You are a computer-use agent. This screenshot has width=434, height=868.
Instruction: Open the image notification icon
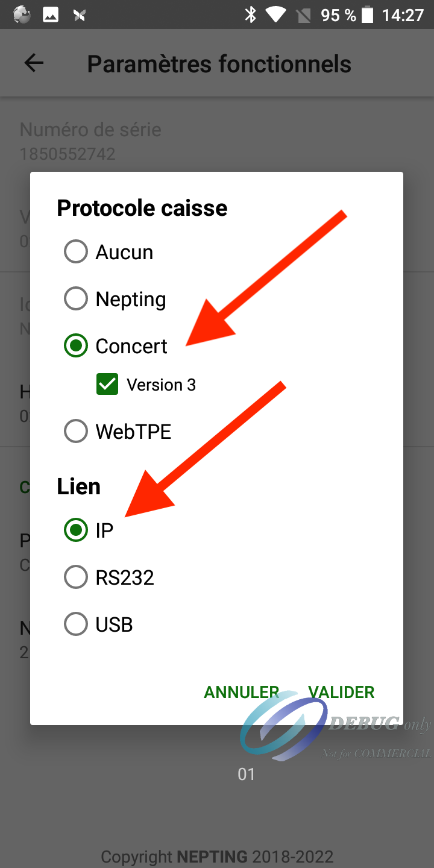click(51, 14)
